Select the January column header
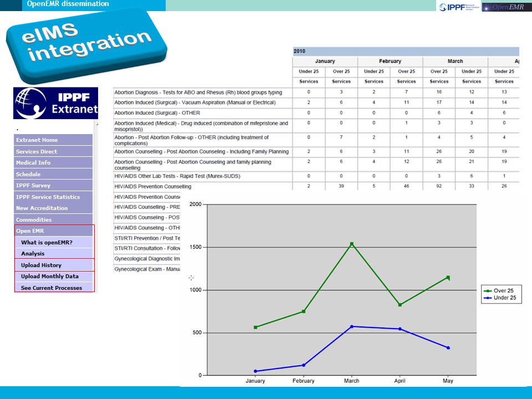Viewport: 532px width, 399px height. pos(325,61)
